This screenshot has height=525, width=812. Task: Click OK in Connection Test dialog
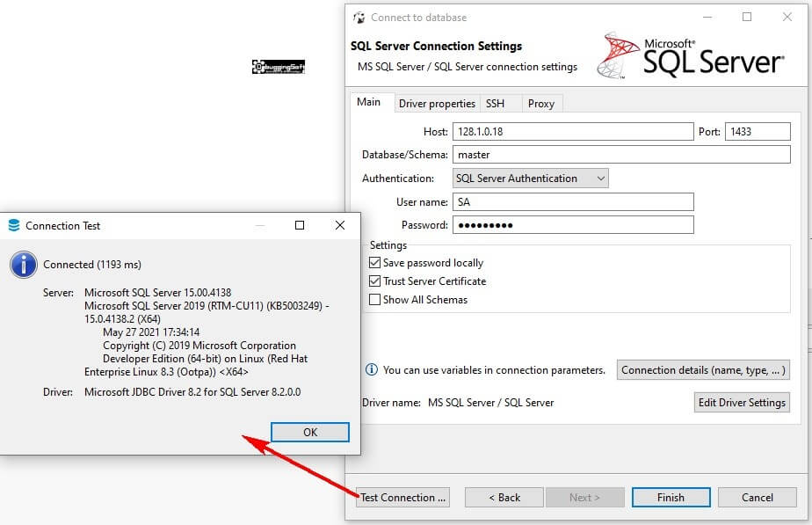tap(310, 433)
